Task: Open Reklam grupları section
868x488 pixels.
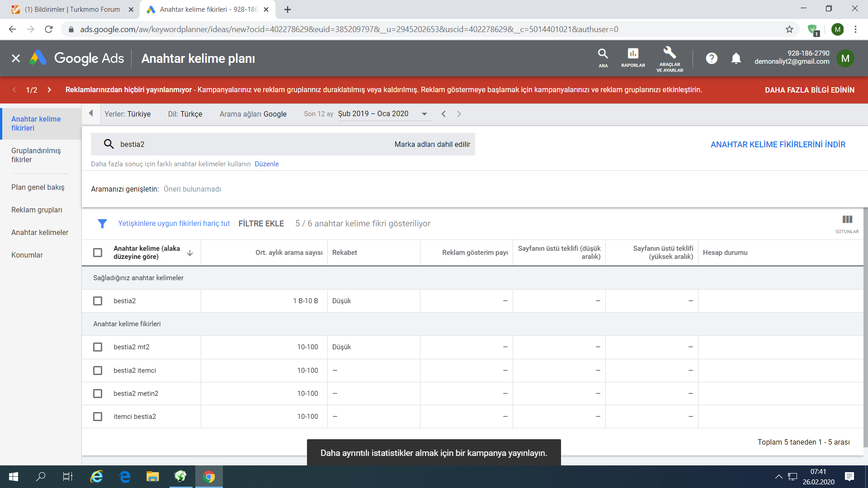Action: pos(37,210)
